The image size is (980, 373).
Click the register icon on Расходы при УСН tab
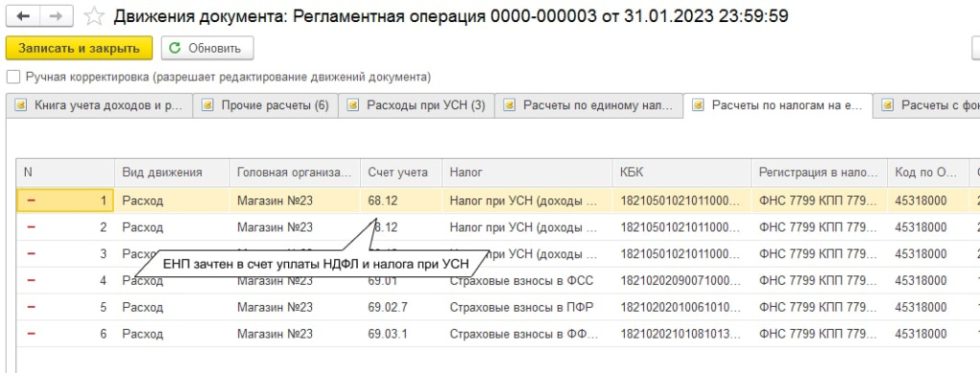tap(353, 105)
